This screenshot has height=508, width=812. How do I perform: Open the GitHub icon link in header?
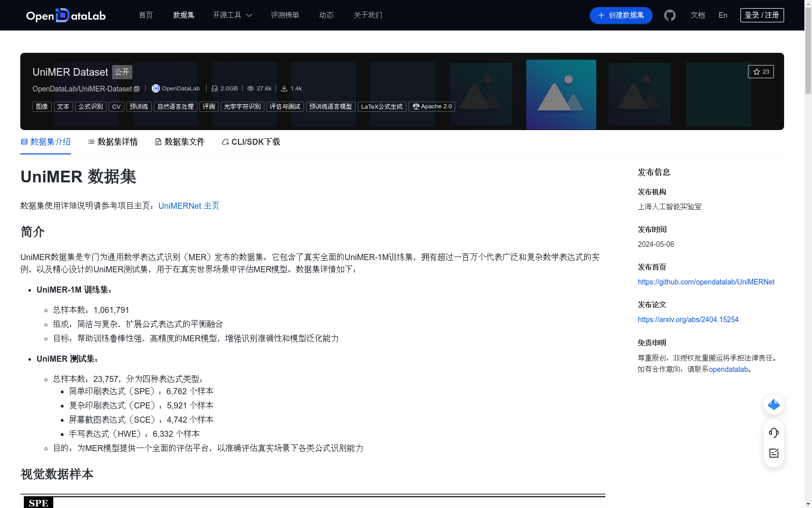pyautogui.click(x=670, y=15)
